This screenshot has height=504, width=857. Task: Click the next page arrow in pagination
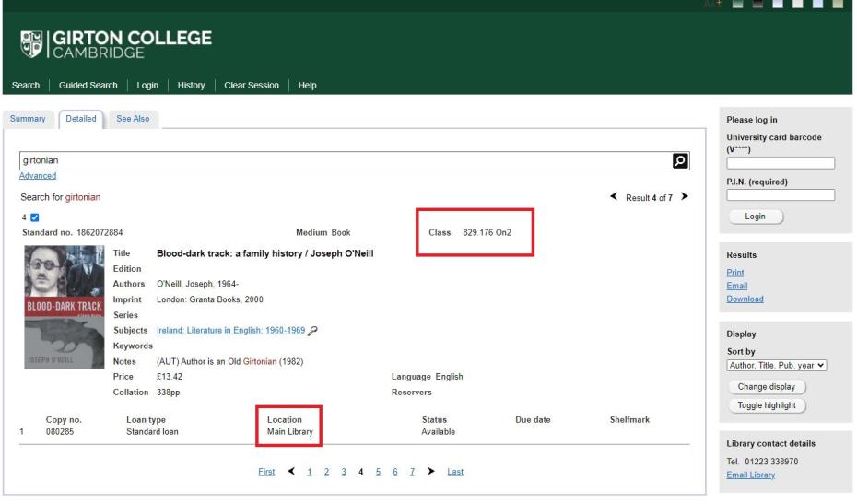pyautogui.click(x=430, y=472)
